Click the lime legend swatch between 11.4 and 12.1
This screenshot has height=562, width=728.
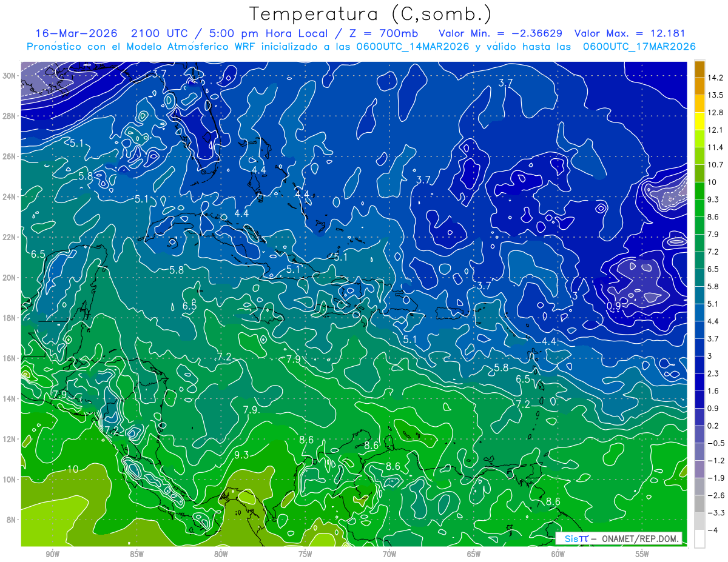[x=699, y=139]
